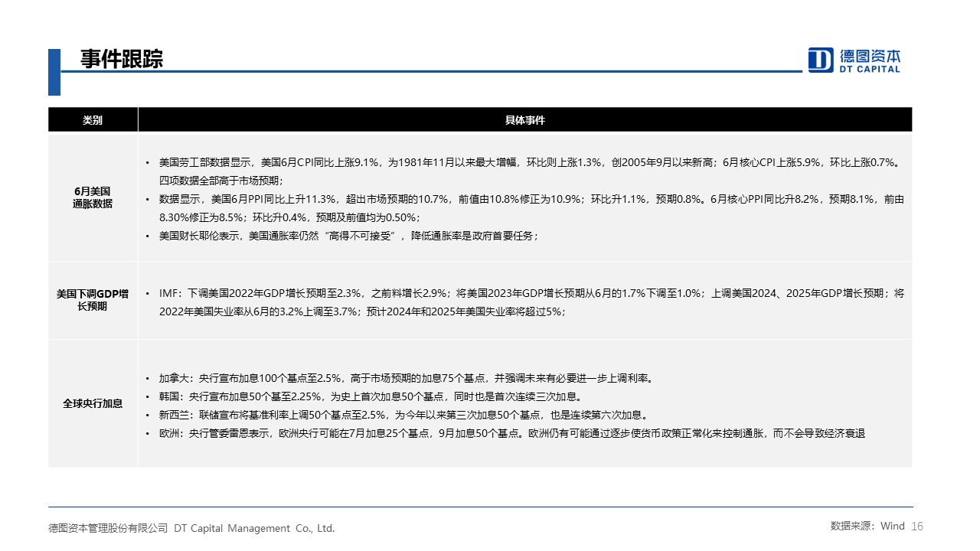Select the 具体事件 column header
Image resolution: width=980 pixels, height=551 pixels.
[x=525, y=120]
